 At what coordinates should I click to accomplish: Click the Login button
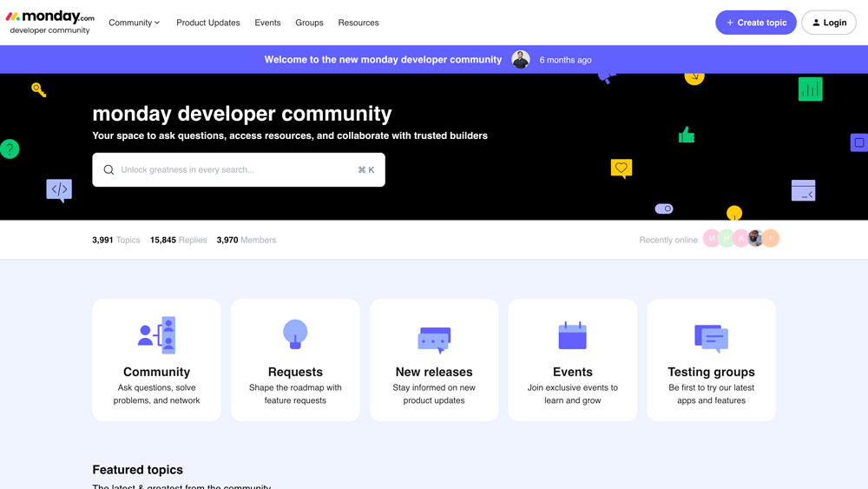pos(829,23)
